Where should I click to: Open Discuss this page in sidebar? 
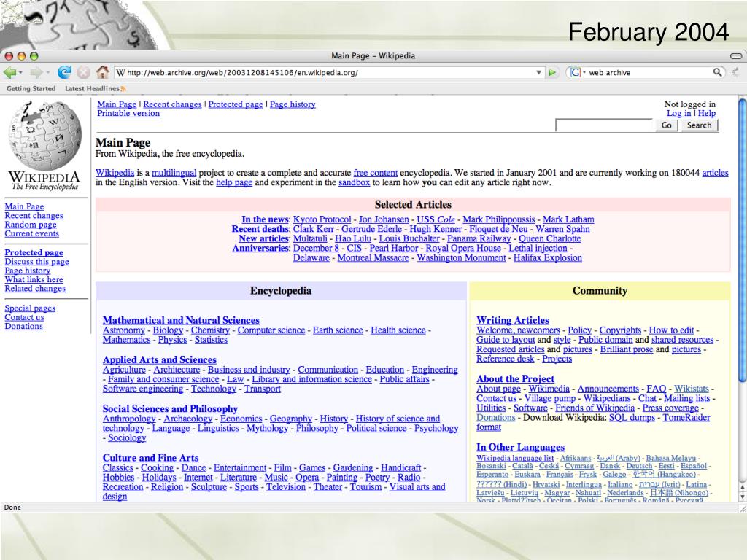pyautogui.click(x=36, y=262)
